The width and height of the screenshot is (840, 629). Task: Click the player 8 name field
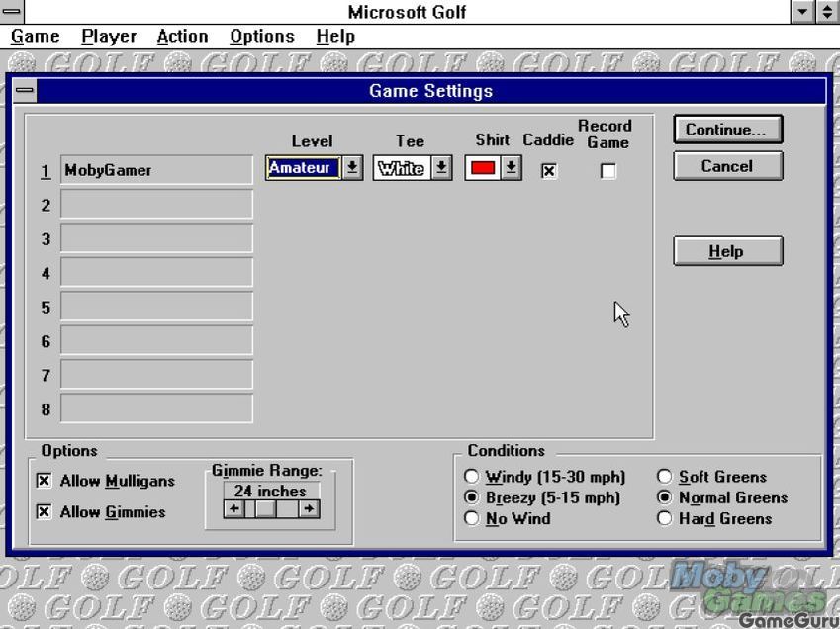point(156,409)
